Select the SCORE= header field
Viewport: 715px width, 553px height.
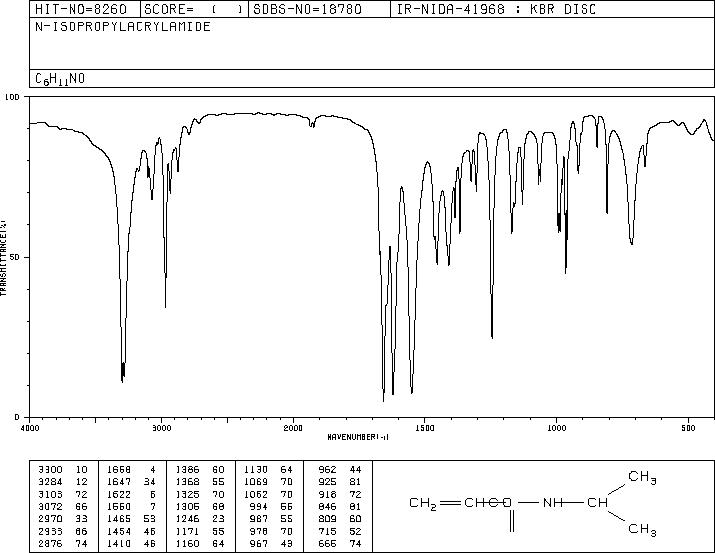point(195,9)
